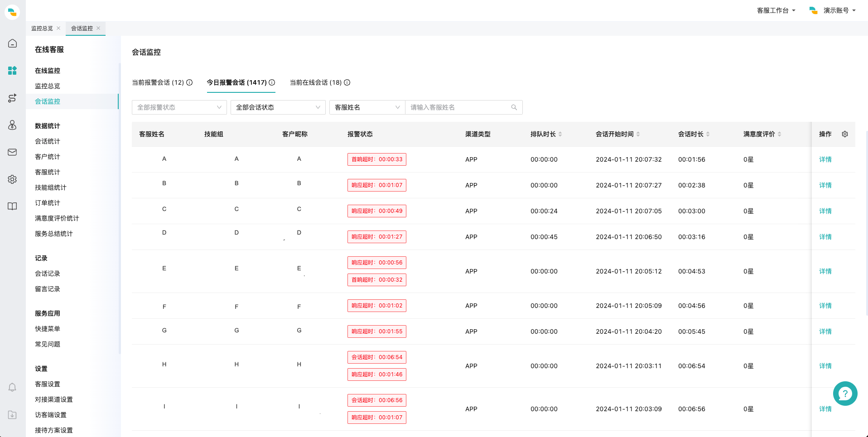
Task: Click the search magnifier in agent name field
Action: coord(514,107)
